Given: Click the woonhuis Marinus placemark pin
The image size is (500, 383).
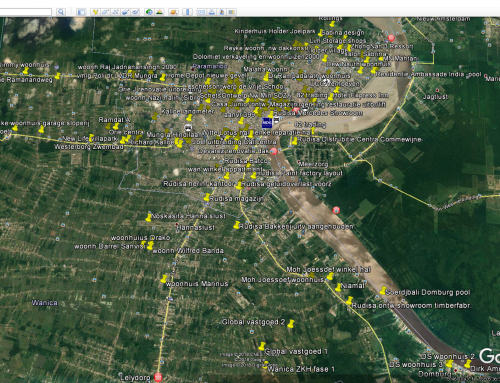Looking at the screenshot, I should 164,279.
